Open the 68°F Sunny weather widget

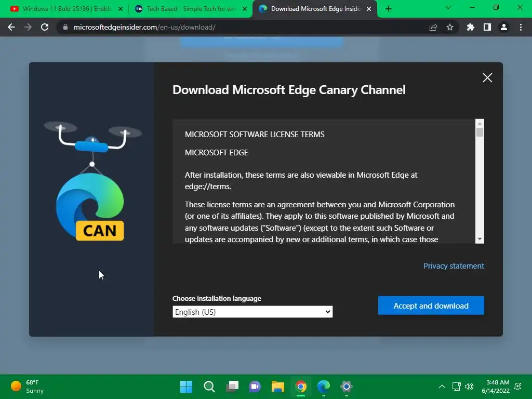pyautogui.click(x=27, y=387)
